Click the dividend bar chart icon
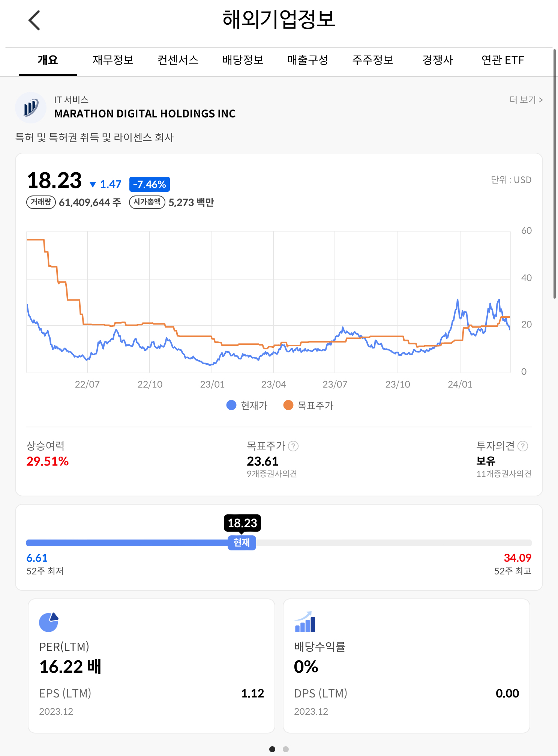Screen dimensions: 558x756 tap(305, 622)
